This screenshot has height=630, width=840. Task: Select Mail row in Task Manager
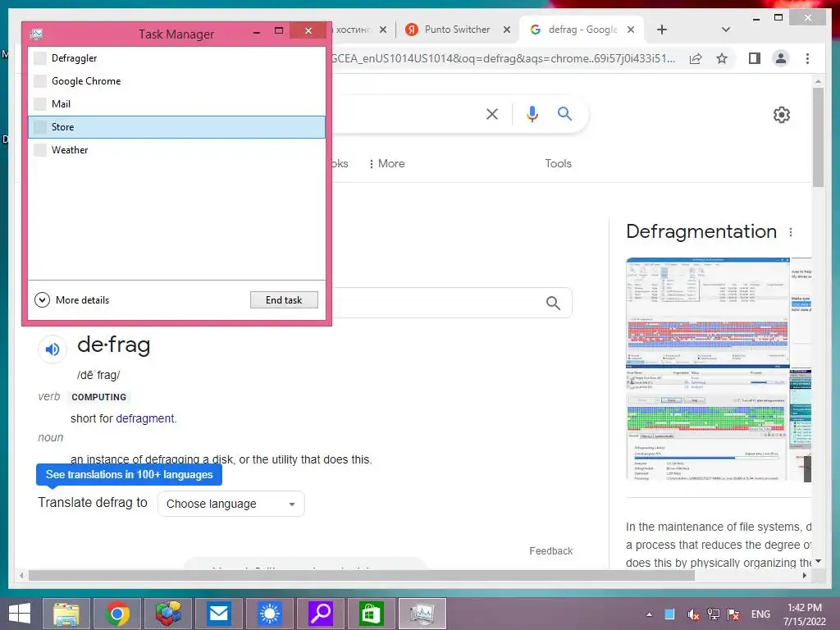click(x=176, y=104)
